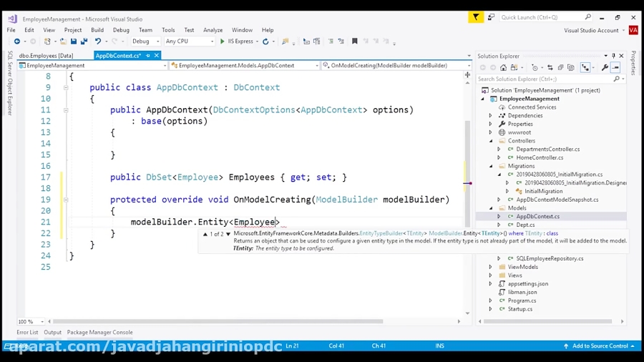
Task: Click the Solution Explorer search magnifier icon
Action: click(617, 79)
